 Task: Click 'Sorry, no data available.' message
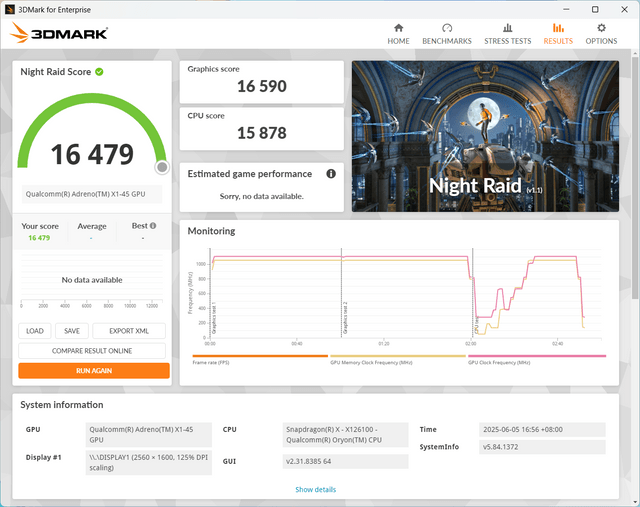click(262, 196)
